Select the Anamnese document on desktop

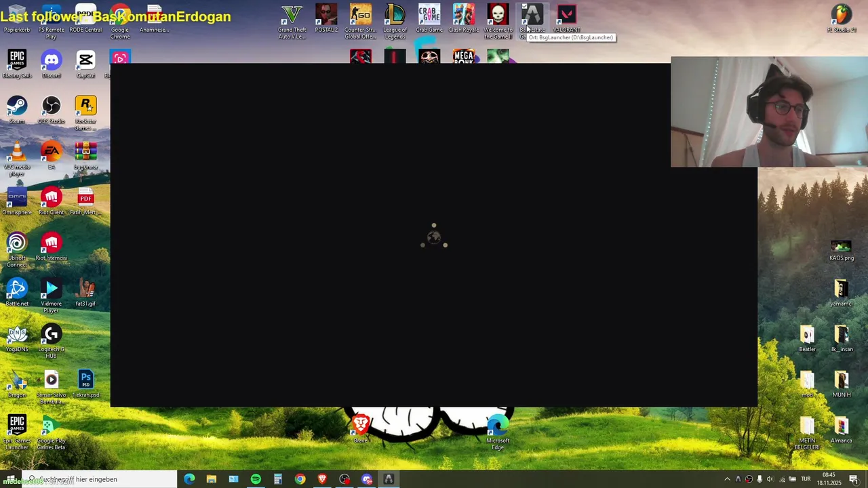coord(154,18)
